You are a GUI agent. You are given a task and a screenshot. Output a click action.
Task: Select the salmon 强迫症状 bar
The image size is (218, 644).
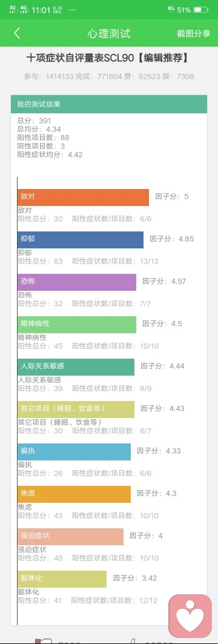(x=70, y=536)
